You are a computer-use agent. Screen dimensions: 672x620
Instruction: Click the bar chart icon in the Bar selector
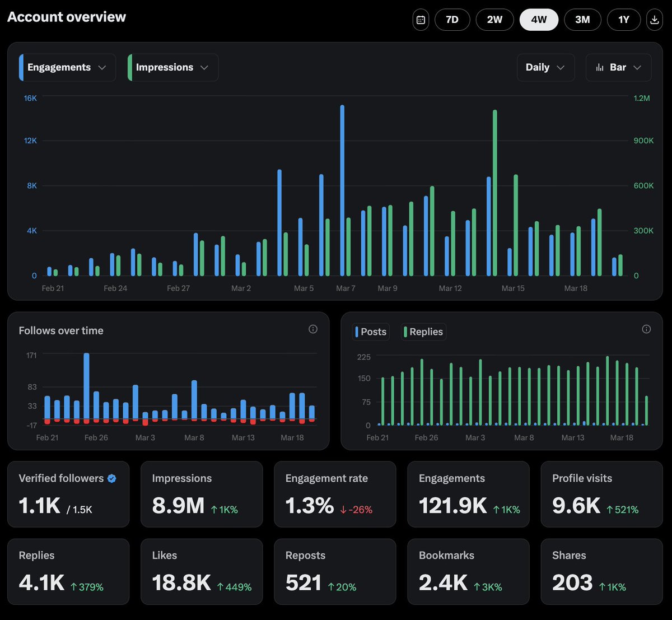(601, 67)
